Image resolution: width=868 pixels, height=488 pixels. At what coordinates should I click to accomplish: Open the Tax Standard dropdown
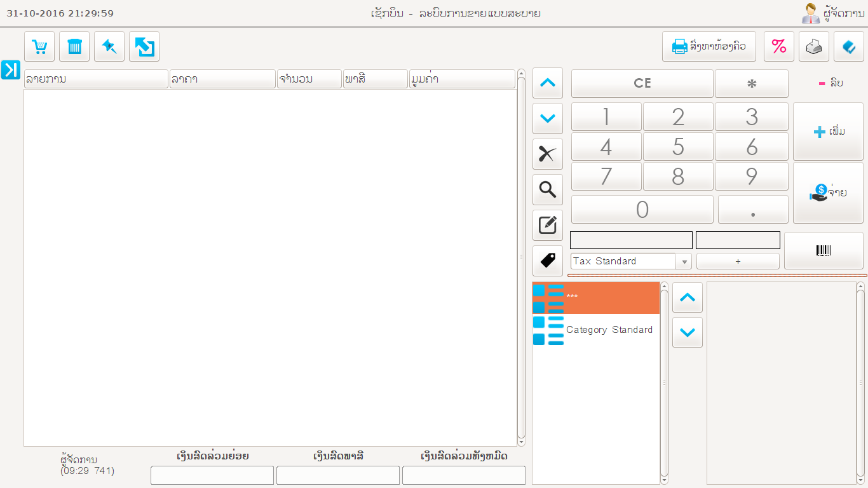click(x=684, y=261)
